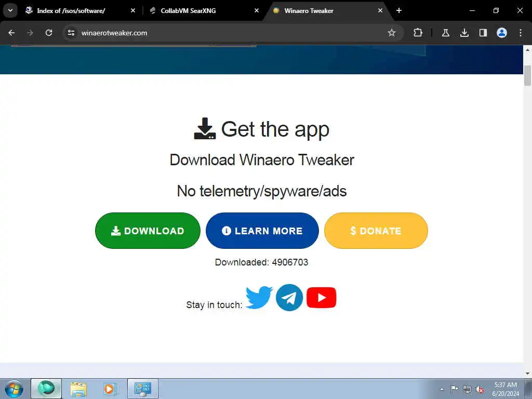Open the Twitter bird link
The height and width of the screenshot is (399, 532).
pos(259,298)
